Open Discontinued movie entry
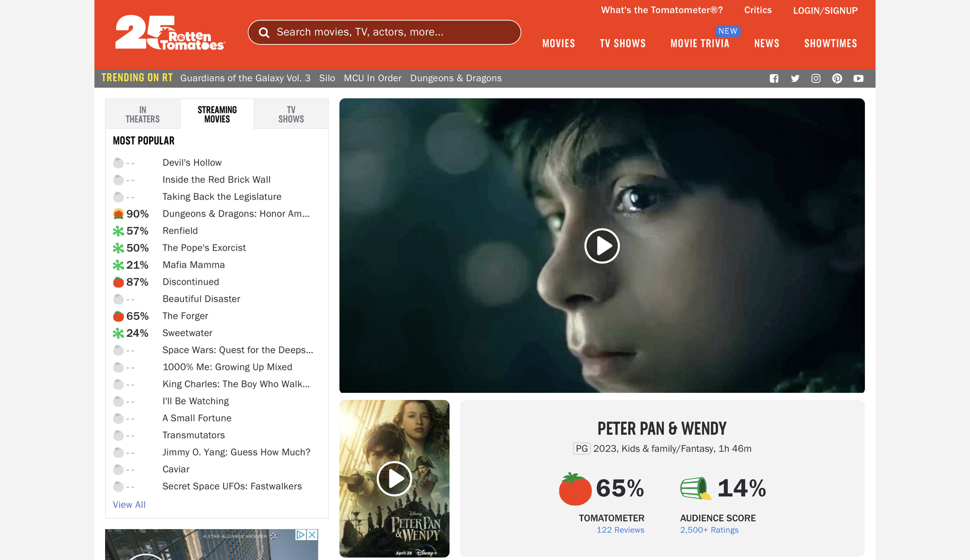This screenshot has height=560, width=970. tap(190, 282)
